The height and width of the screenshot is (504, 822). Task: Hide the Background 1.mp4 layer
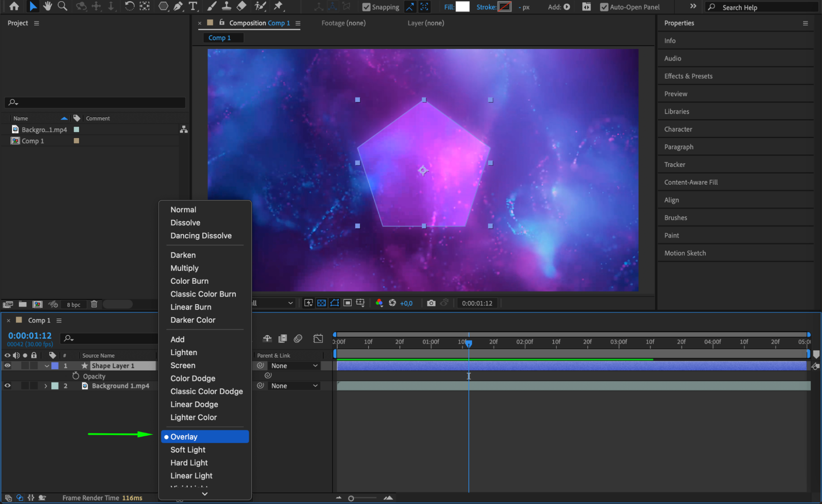7,386
